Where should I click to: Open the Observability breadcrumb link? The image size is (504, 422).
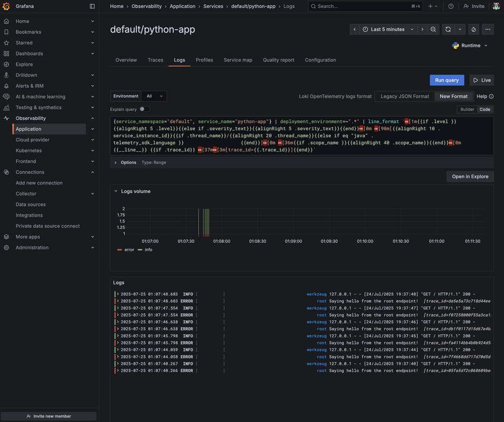coord(147,6)
